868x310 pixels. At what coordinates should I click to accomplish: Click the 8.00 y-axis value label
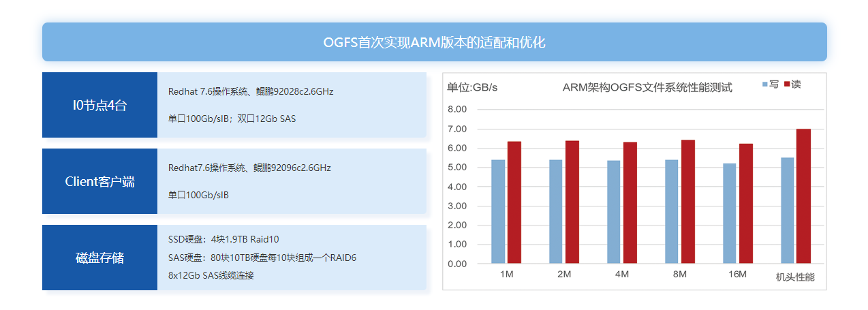[457, 109]
